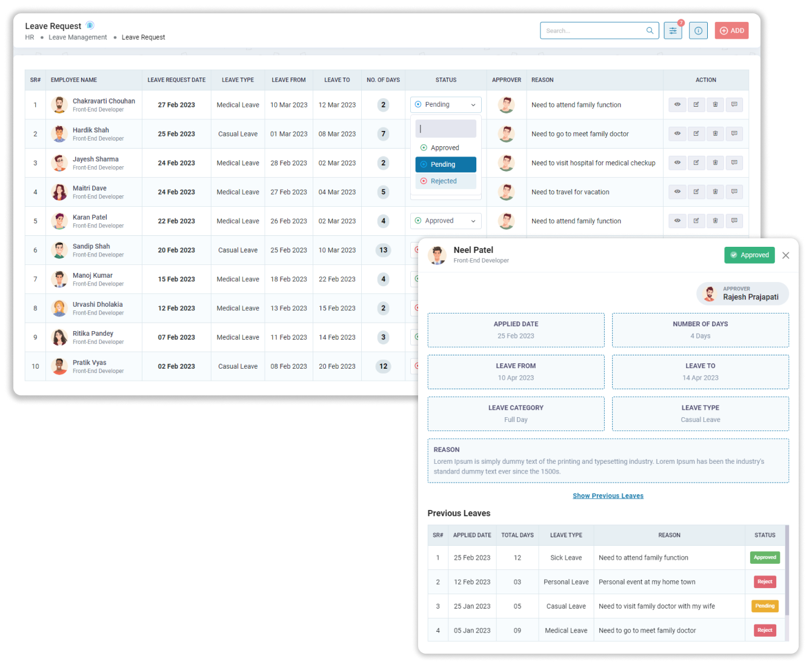This screenshot has width=812, height=667.
Task: Click the ADD button
Action: click(x=731, y=31)
